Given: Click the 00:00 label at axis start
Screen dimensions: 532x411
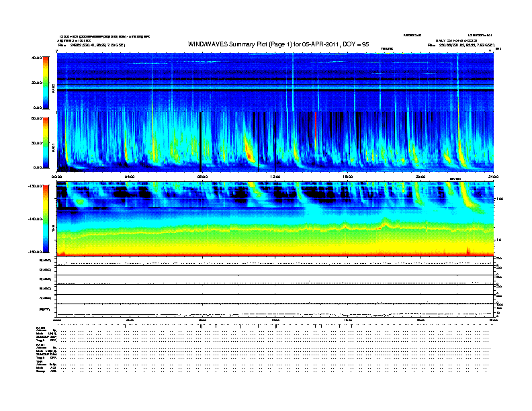Looking at the screenshot, I should [57, 177].
